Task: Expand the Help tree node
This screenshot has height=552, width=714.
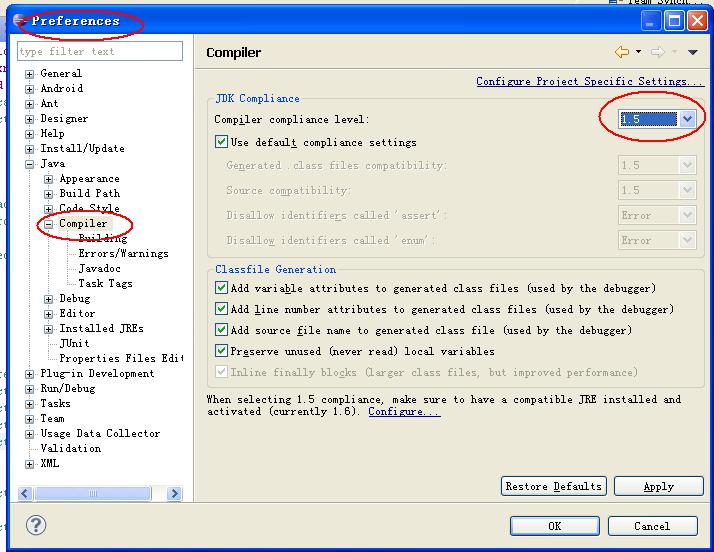Action: tap(30, 134)
